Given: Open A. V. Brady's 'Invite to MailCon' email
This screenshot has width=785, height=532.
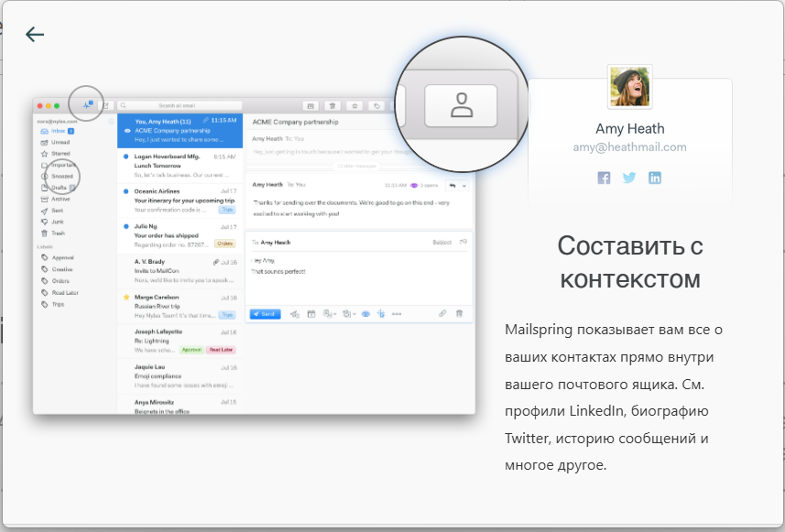Looking at the screenshot, I should point(180,271).
